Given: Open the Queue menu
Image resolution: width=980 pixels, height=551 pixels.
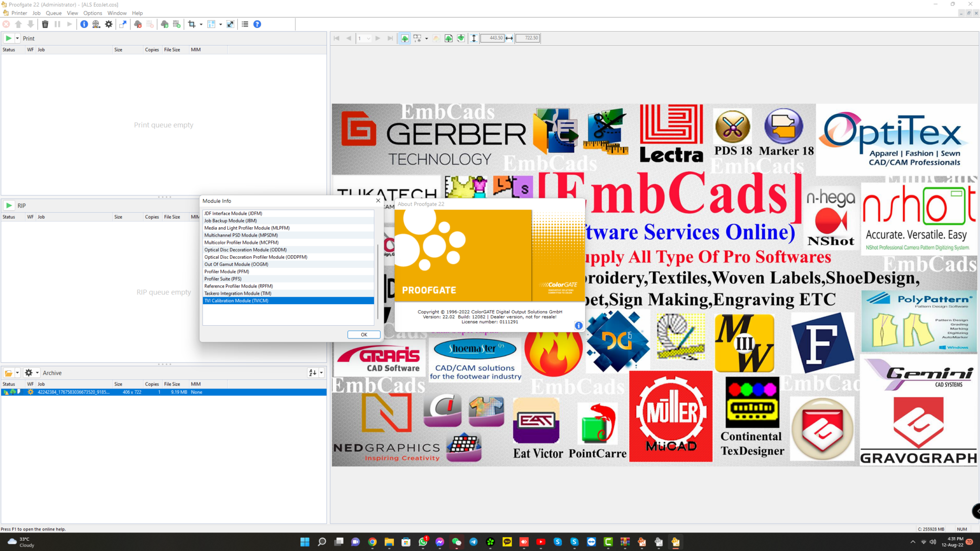Looking at the screenshot, I should click(x=53, y=13).
